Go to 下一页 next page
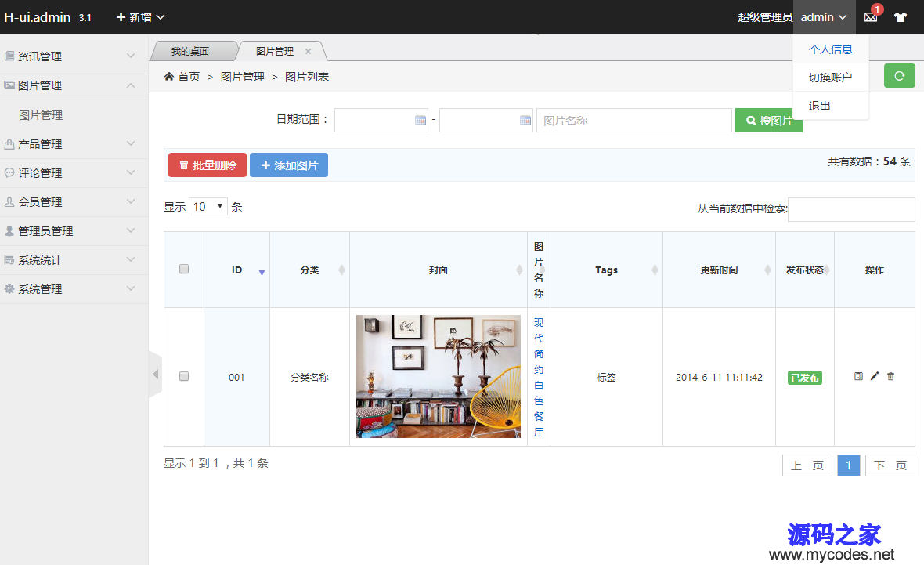Viewport: 924px width, 565px height. 890,465
